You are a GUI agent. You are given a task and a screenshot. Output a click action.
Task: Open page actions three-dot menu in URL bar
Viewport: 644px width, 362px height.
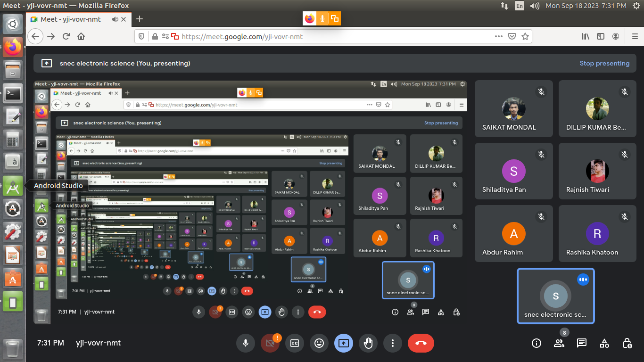click(498, 36)
